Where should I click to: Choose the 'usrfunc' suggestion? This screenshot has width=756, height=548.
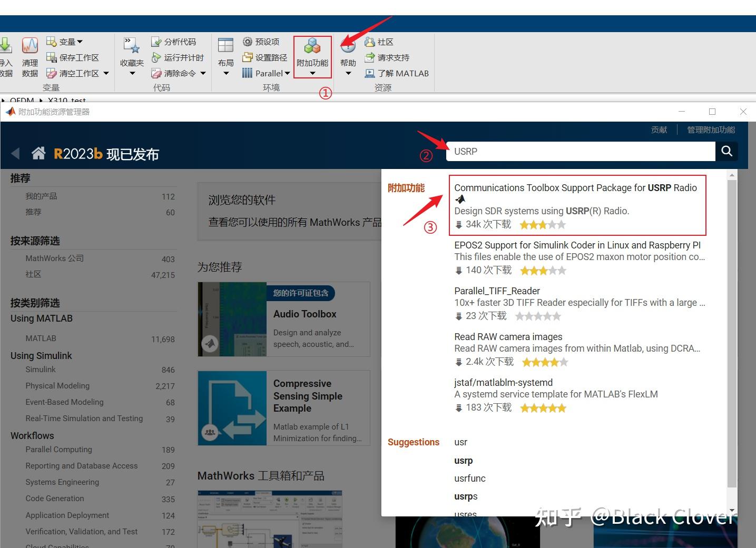pos(470,479)
